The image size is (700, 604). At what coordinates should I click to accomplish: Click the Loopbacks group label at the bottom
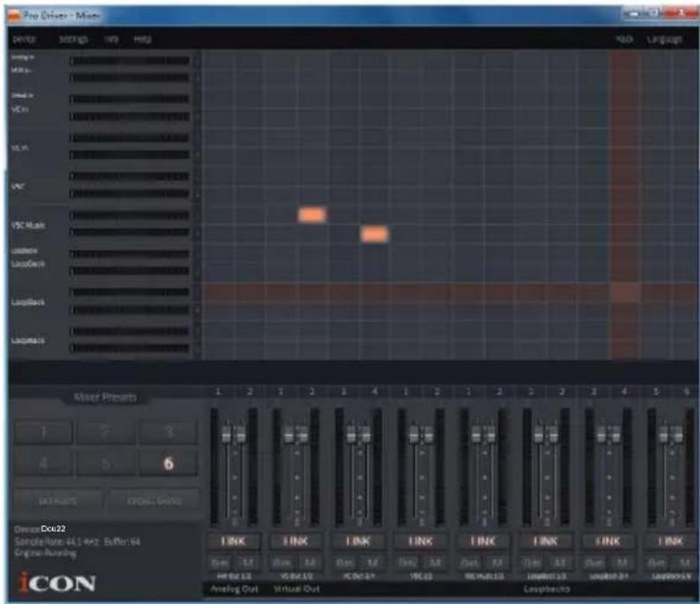point(546,589)
